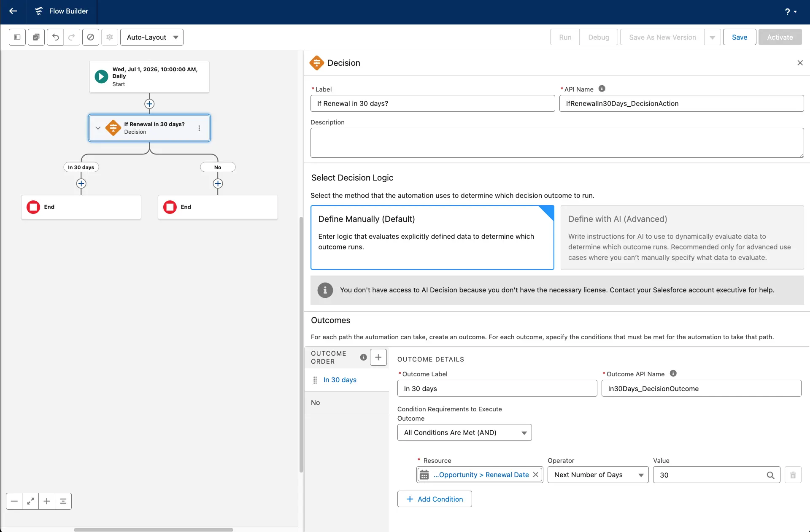Screen dimensions: 810x532
Task: Show Outcome Order info tooltip
Action: 363,357
